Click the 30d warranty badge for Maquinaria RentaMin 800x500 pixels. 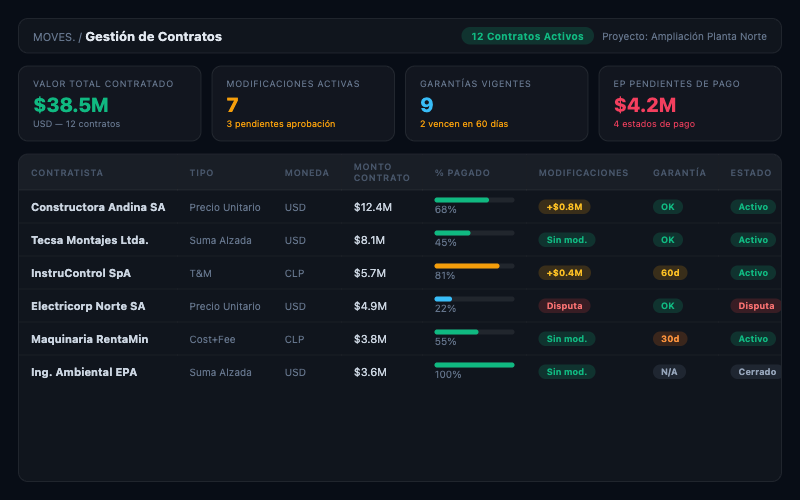[668, 339]
